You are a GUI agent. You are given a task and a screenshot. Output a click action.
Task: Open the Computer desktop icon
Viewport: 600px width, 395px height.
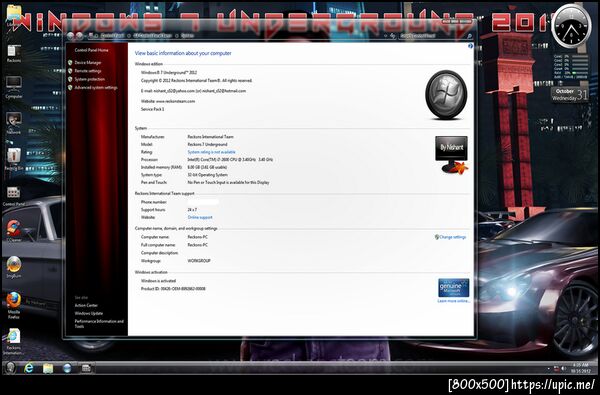point(14,87)
